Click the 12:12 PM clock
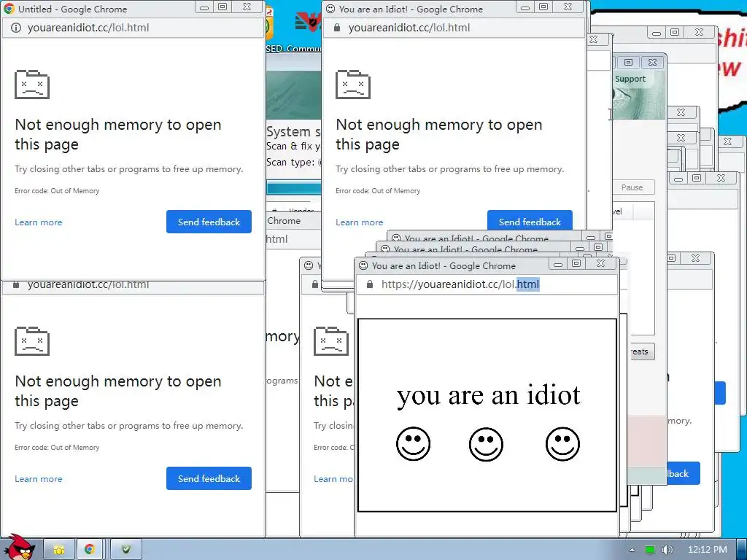Screen dimensions: 747x560 point(708,550)
